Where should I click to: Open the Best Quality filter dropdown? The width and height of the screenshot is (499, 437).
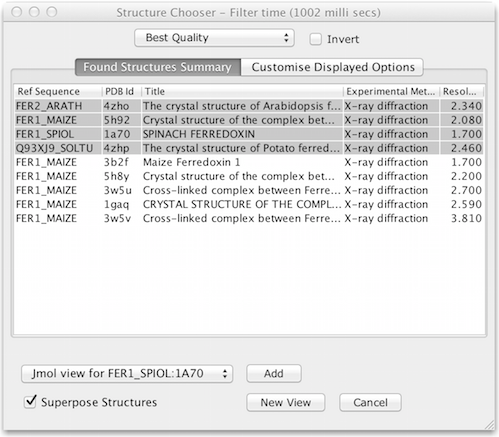[214, 38]
